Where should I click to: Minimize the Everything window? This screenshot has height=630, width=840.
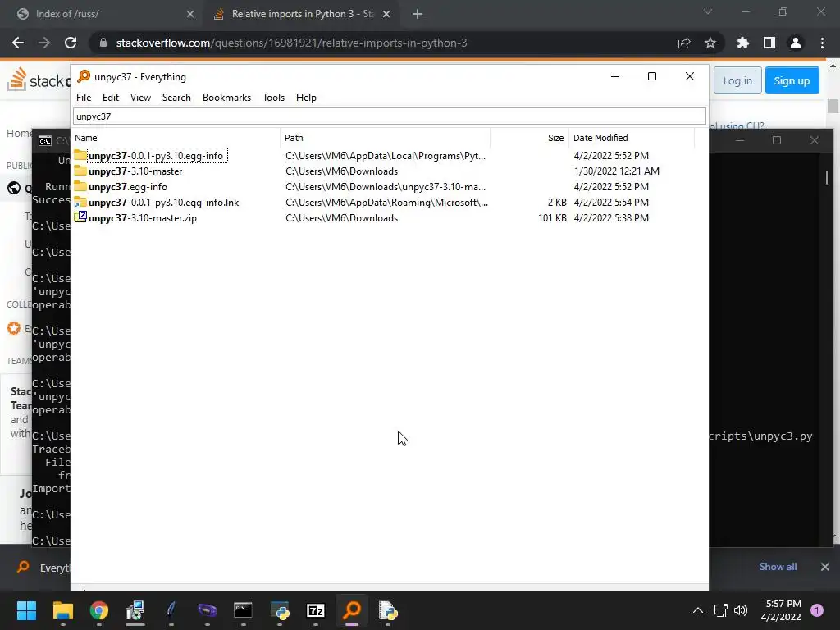[x=615, y=76]
